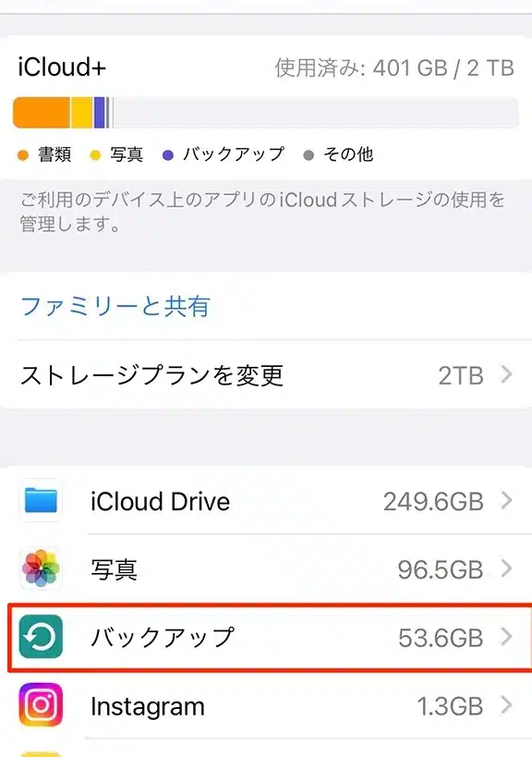
Task: Expand the ストレージプランを変更 row chevron
Action: (507, 375)
